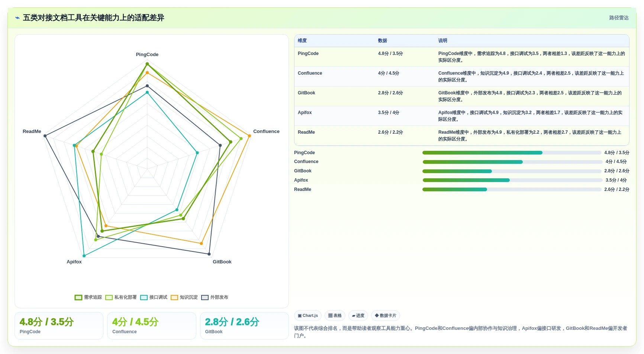644x354 pixels.
Task: Click the GitBook axis label on radar
Action: (x=222, y=262)
